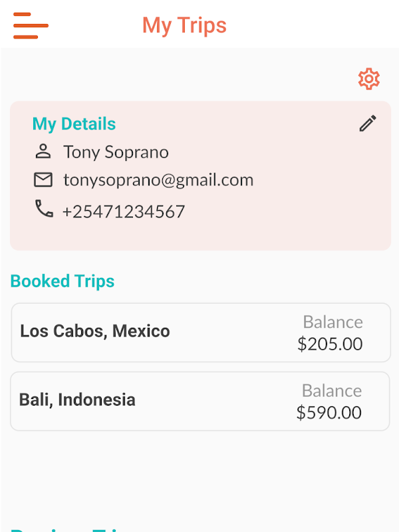
Task: Click the Balance label on Bali card
Action: (x=332, y=390)
